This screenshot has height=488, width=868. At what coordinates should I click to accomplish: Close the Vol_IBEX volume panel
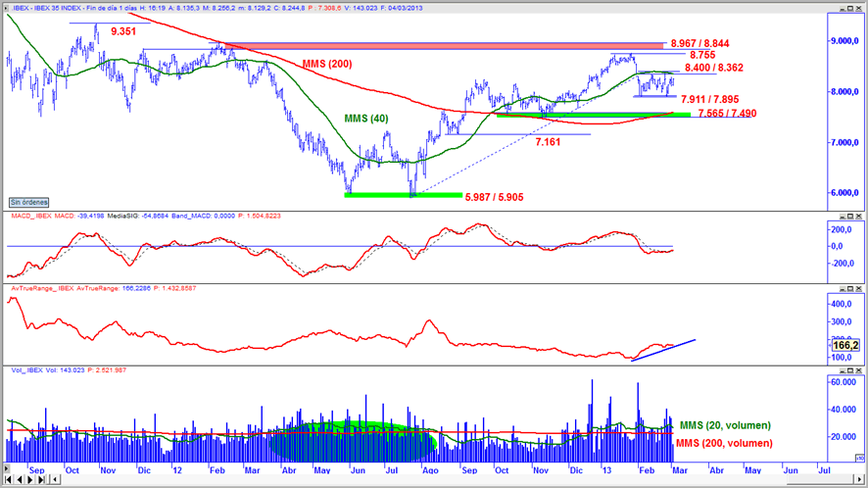click(x=859, y=370)
